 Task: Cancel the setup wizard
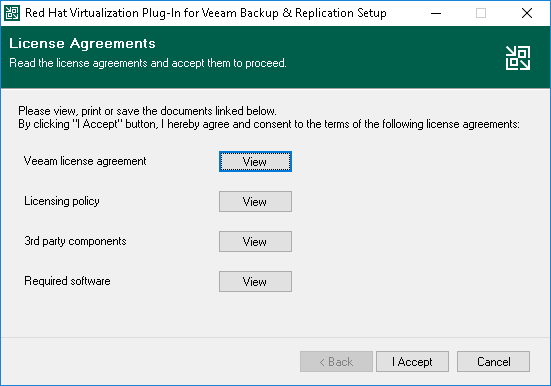[493, 361]
